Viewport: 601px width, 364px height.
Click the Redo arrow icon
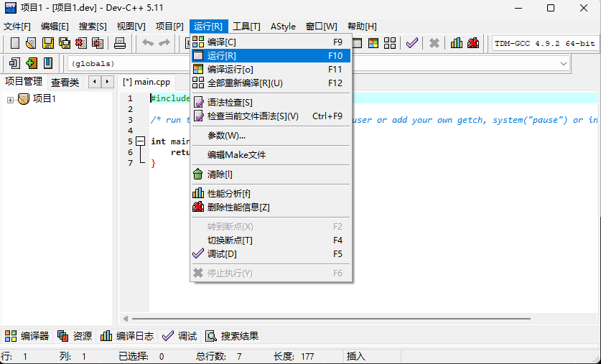click(164, 43)
